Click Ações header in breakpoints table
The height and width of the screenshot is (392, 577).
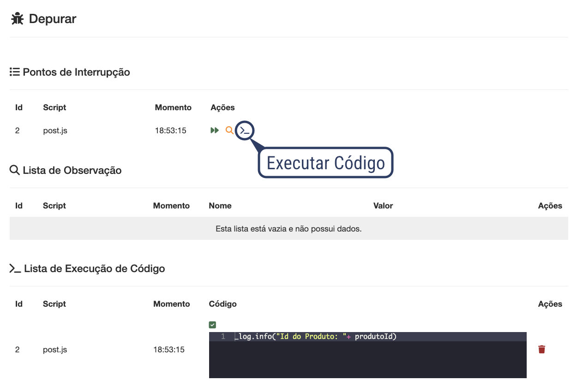[x=222, y=107]
